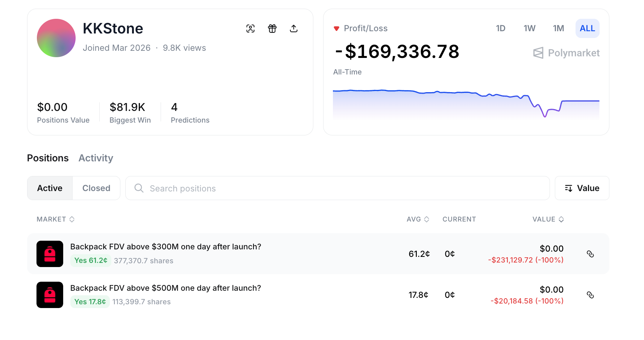Select the 1W profit/loss timeframe

coord(529,29)
